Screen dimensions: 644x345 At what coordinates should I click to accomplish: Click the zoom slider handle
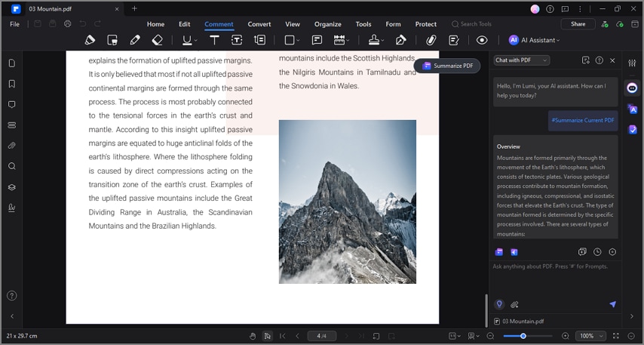point(523,336)
